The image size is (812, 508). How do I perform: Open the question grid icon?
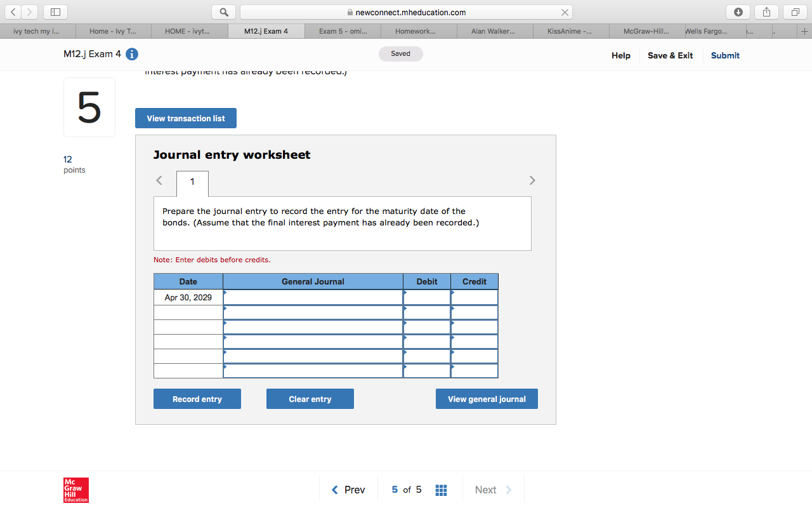[x=442, y=490]
